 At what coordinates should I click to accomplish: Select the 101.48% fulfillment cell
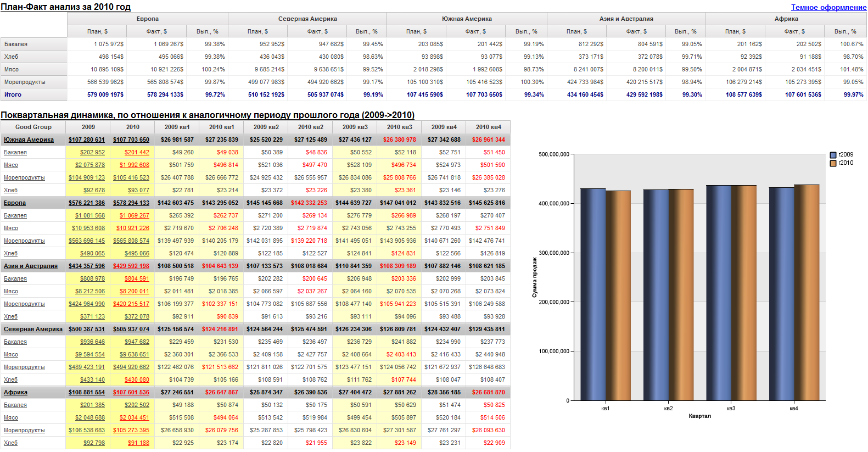click(x=845, y=69)
